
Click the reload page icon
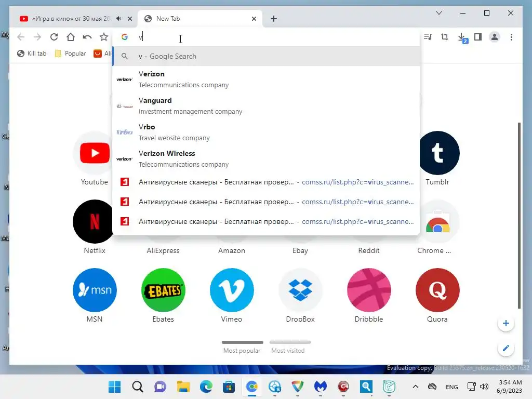coord(54,37)
